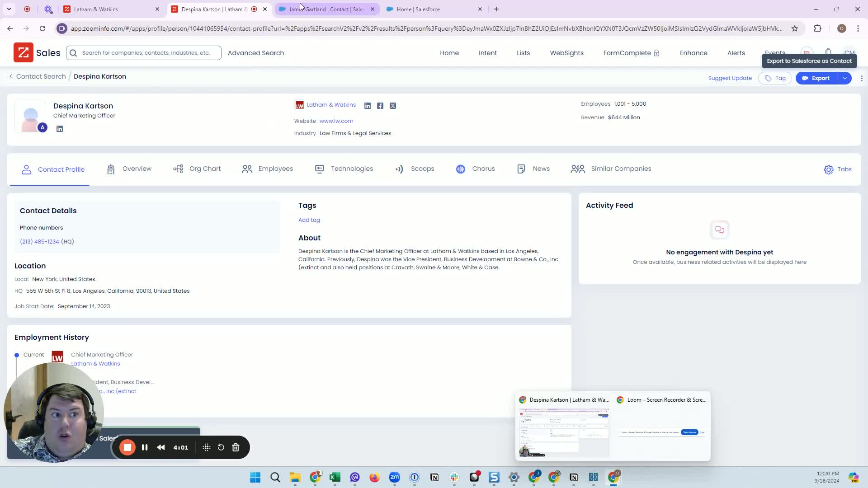Open the three-dot more options menu

click(862, 78)
